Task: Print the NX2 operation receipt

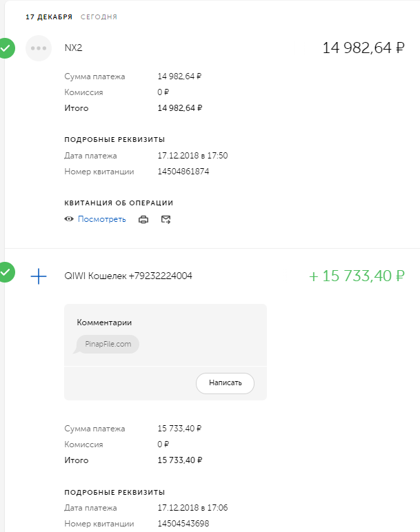Action: pos(143,220)
